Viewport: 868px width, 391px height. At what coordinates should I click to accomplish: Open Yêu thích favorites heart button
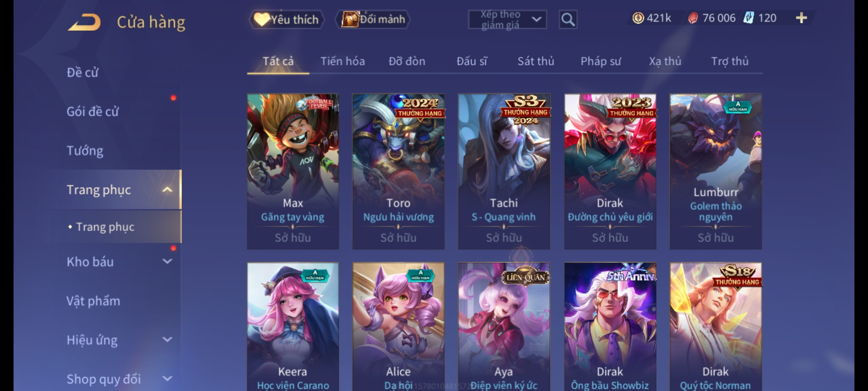pos(286,20)
